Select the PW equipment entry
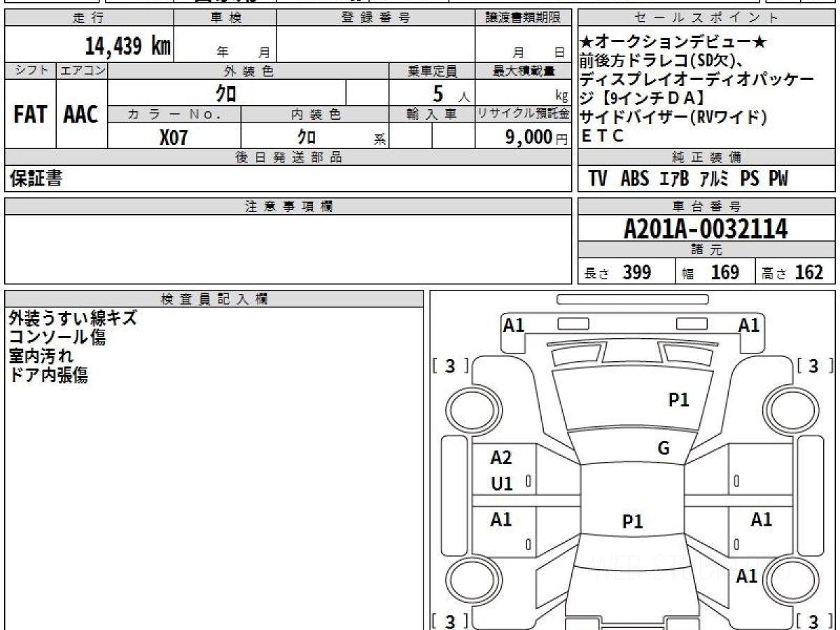The height and width of the screenshot is (630, 840). tap(778, 179)
